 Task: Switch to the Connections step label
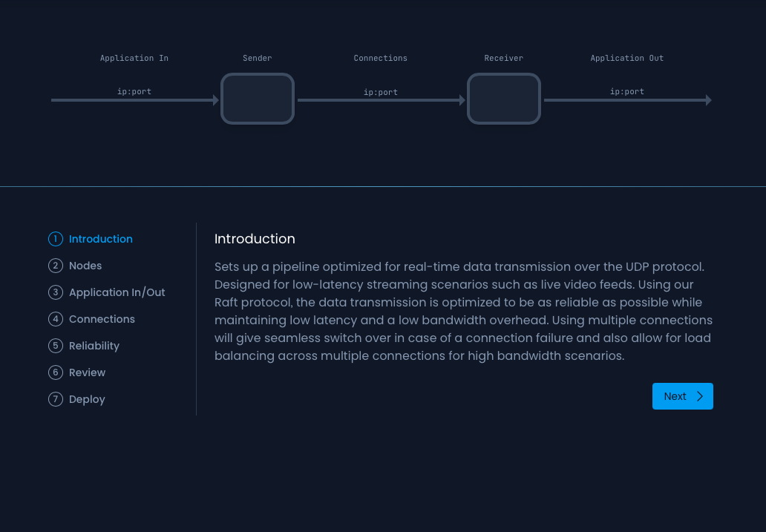(x=102, y=319)
